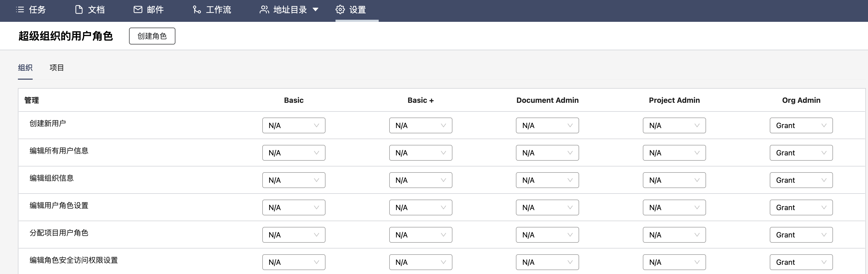This screenshot has height=274, width=868.
Task: Select the 组织 tab
Action: pyautogui.click(x=25, y=68)
